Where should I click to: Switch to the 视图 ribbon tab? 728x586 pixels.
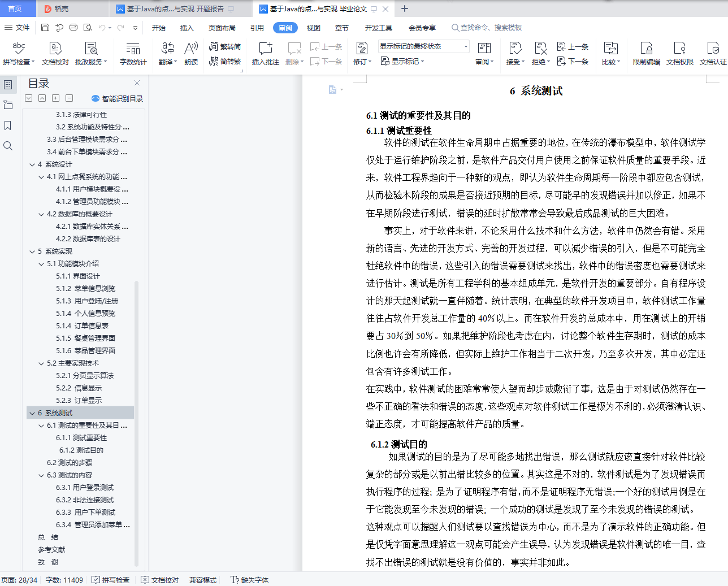tap(313, 28)
